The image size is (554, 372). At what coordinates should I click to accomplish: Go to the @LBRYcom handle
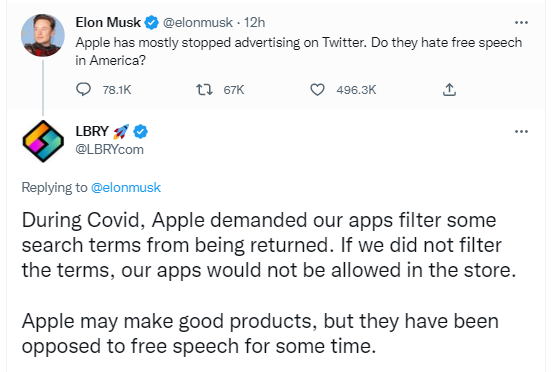(110, 149)
